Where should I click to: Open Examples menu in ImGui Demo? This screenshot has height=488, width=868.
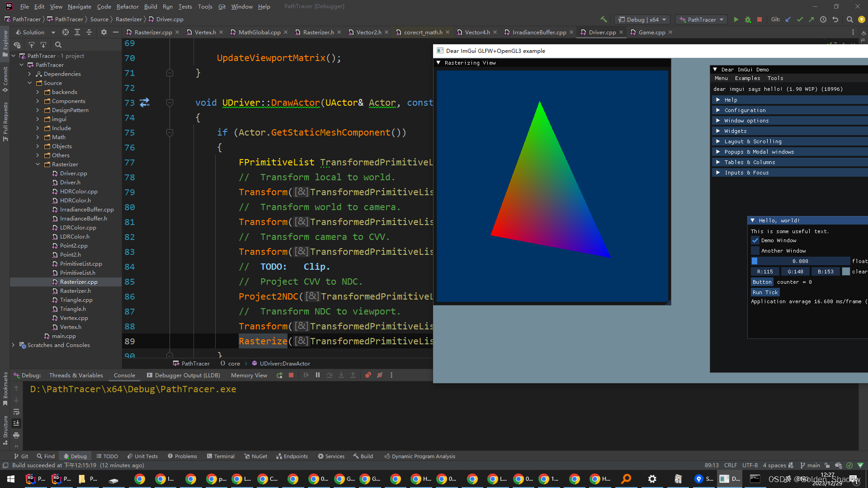747,78
